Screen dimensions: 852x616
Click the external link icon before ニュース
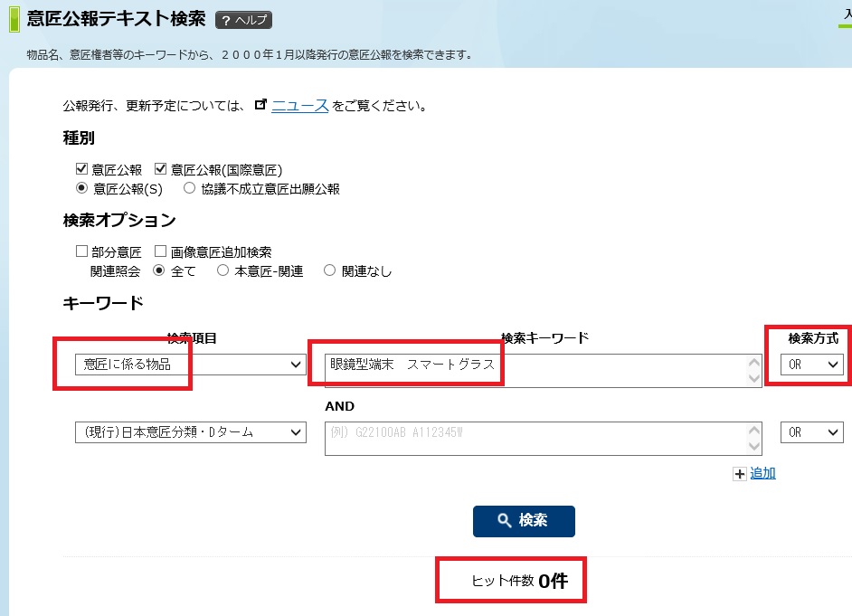[260, 104]
